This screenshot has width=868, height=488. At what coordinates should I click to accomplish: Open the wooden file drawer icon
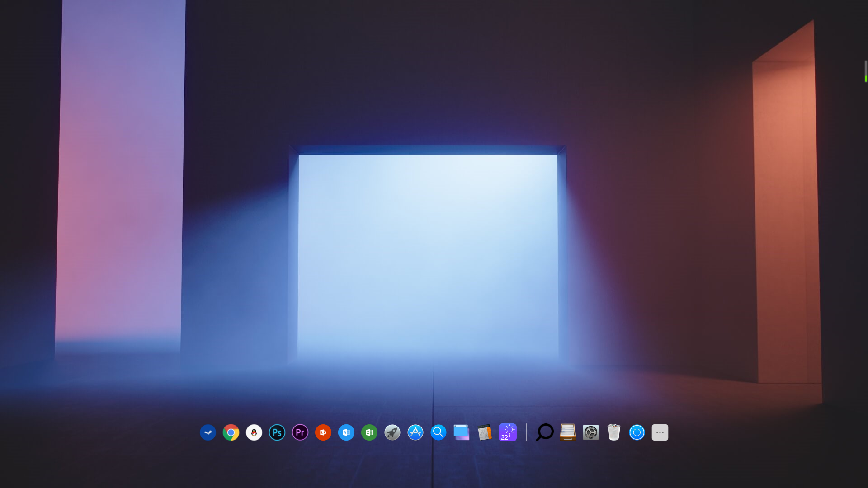click(568, 432)
